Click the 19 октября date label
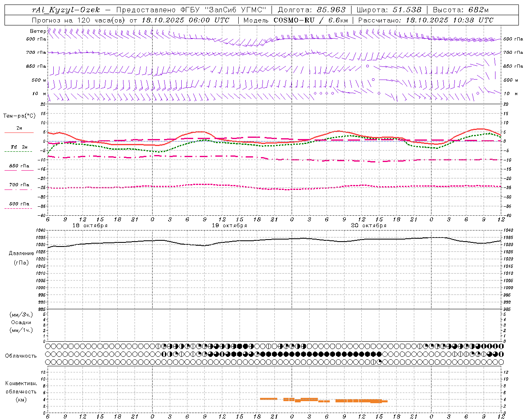This screenshot has width=525, height=420. pos(229,226)
